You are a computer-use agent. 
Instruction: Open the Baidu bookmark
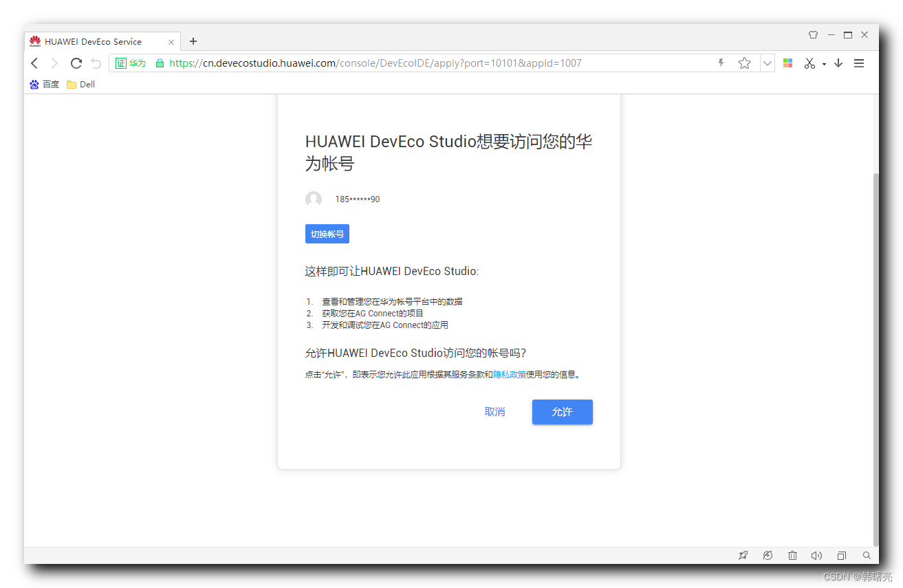click(45, 85)
